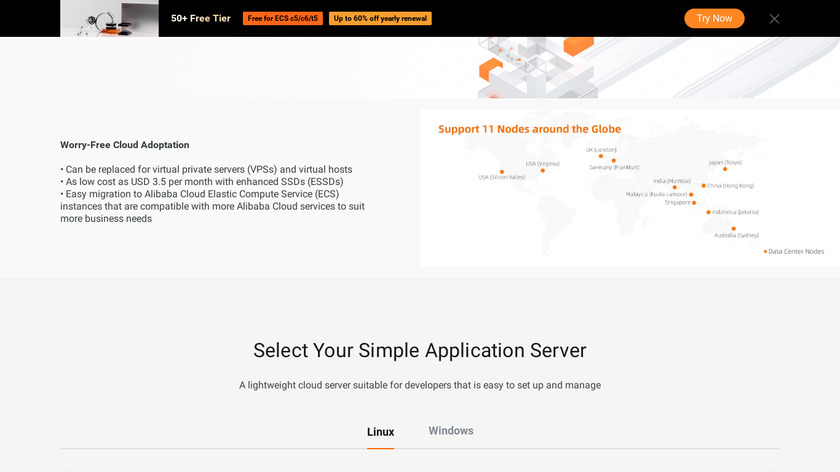Select the UK (London) data center dot
Image resolution: width=840 pixels, height=472 pixels.
pos(601,156)
